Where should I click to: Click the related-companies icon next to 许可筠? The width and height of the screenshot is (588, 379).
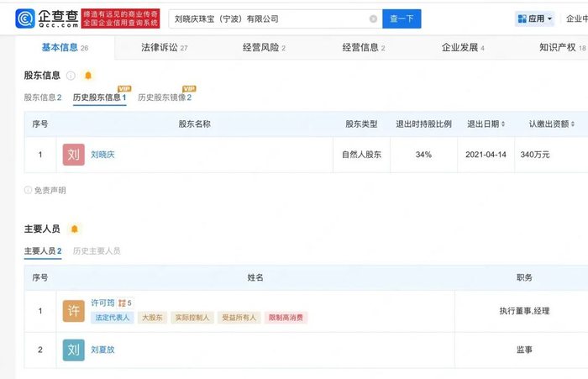click(123, 303)
